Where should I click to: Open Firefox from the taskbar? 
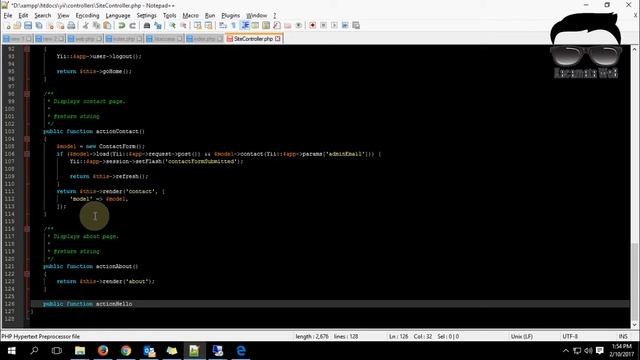click(103, 351)
